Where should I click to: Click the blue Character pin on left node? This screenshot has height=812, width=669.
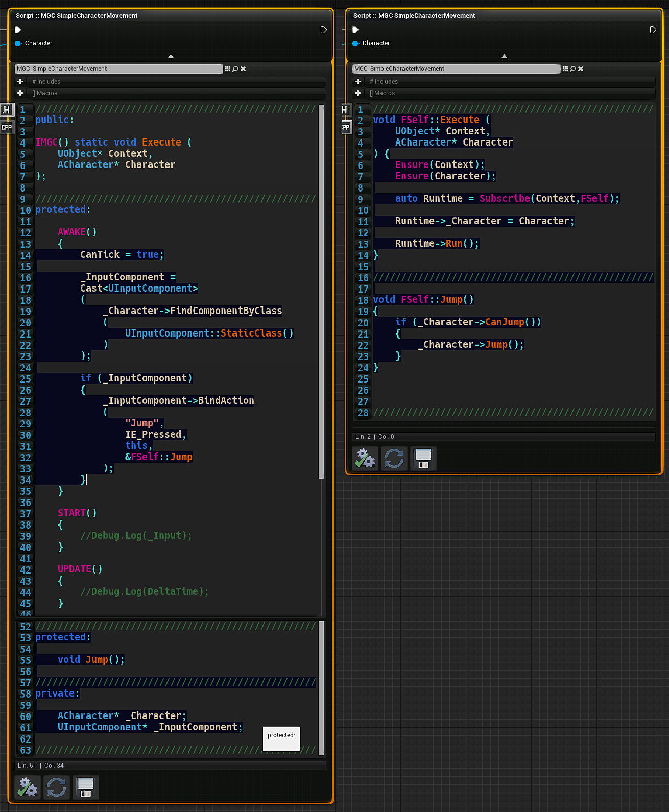pos(18,43)
